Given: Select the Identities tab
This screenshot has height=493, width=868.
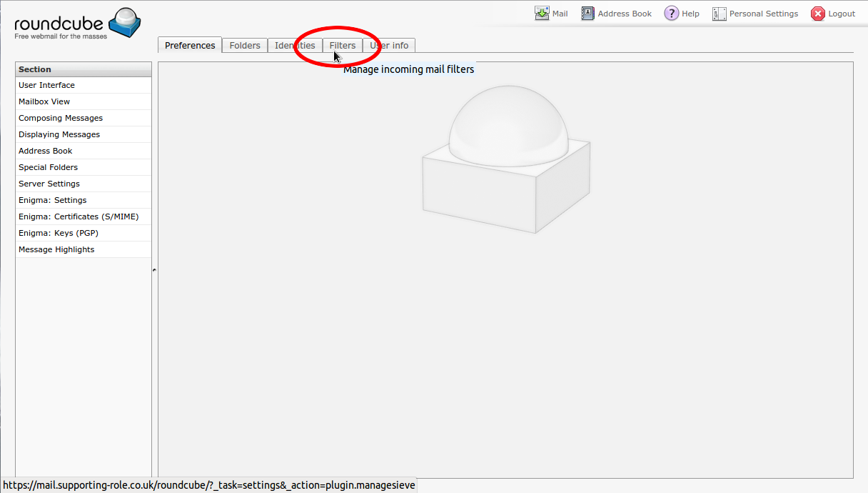Looking at the screenshot, I should [295, 45].
